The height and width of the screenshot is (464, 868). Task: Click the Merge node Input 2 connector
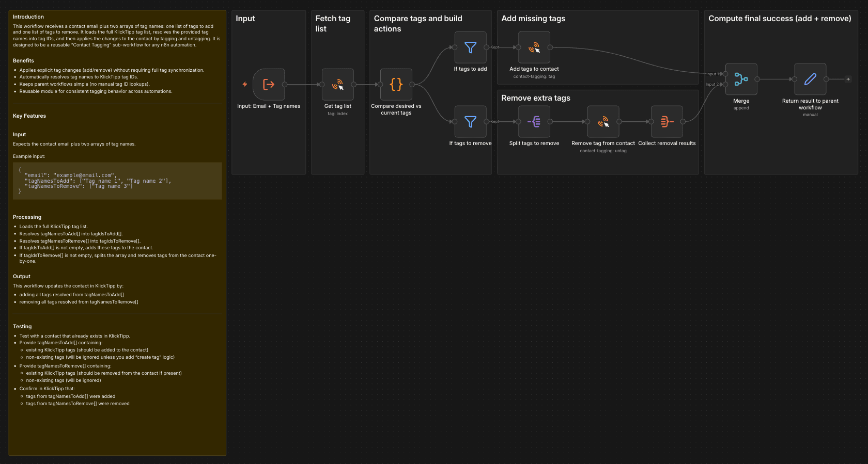pos(725,85)
